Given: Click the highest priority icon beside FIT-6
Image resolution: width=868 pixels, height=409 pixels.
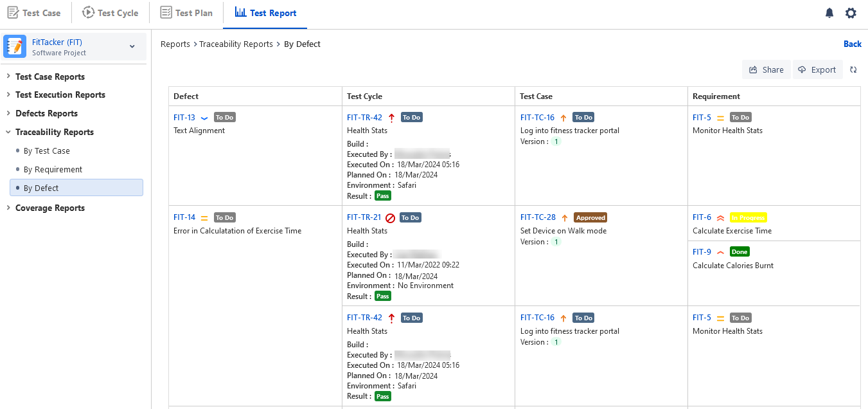Looking at the screenshot, I should coord(720,218).
